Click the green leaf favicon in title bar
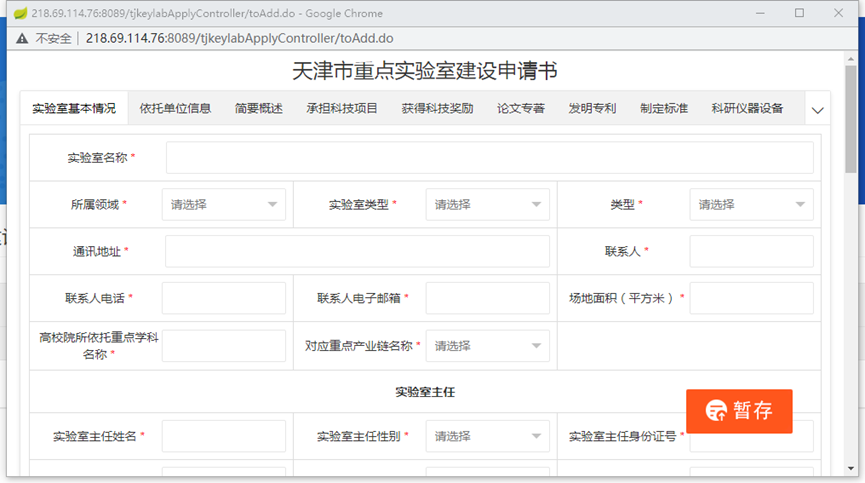 [x=18, y=13]
